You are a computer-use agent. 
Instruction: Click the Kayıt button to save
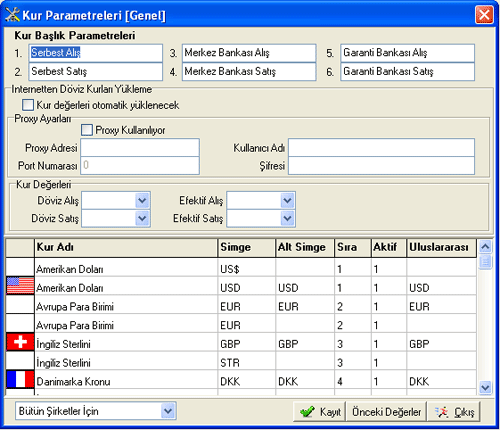coord(320,412)
